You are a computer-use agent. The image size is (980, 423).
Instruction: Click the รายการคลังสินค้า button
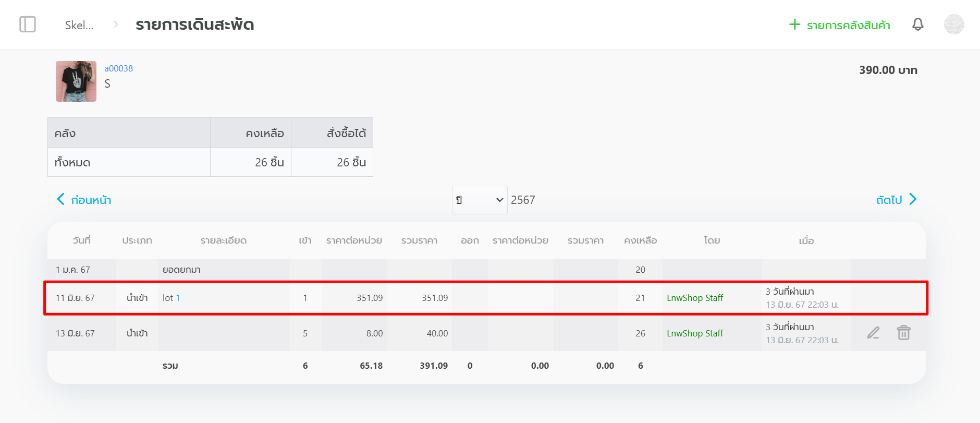(x=848, y=25)
